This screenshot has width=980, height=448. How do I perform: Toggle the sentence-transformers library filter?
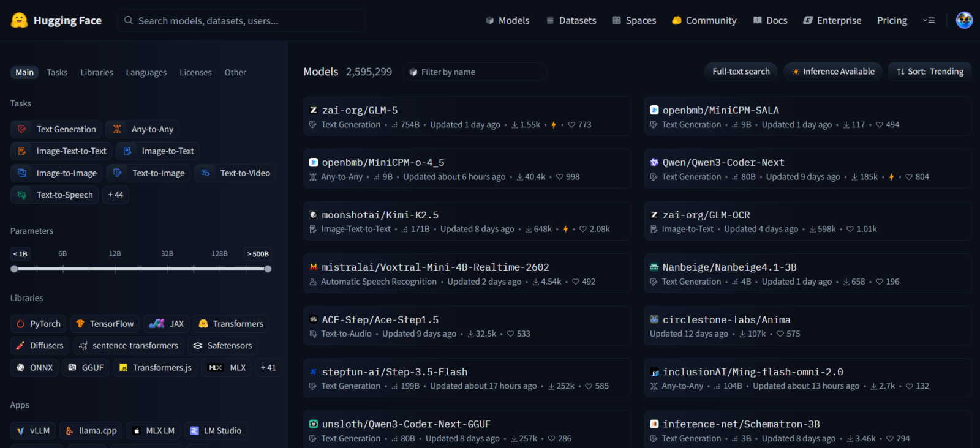point(128,346)
